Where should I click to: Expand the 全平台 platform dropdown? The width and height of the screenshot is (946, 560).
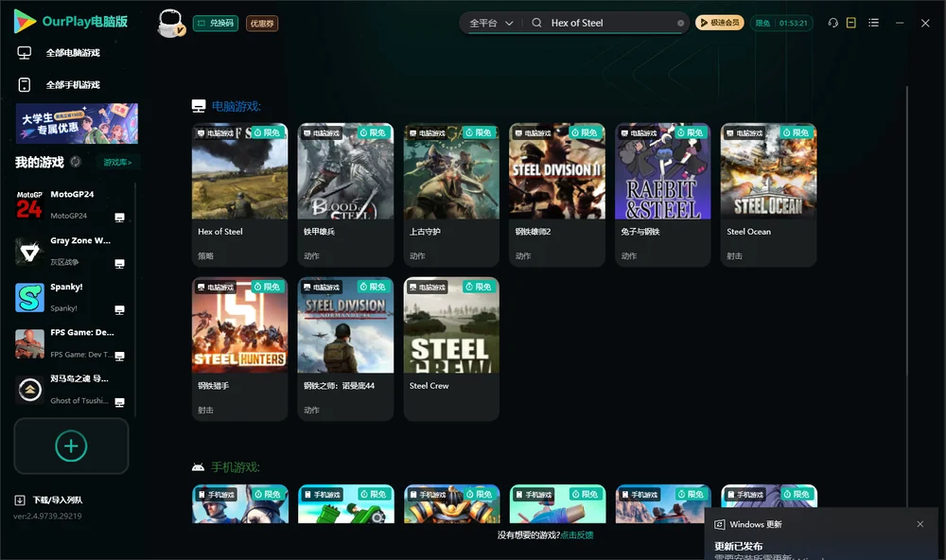click(x=491, y=23)
